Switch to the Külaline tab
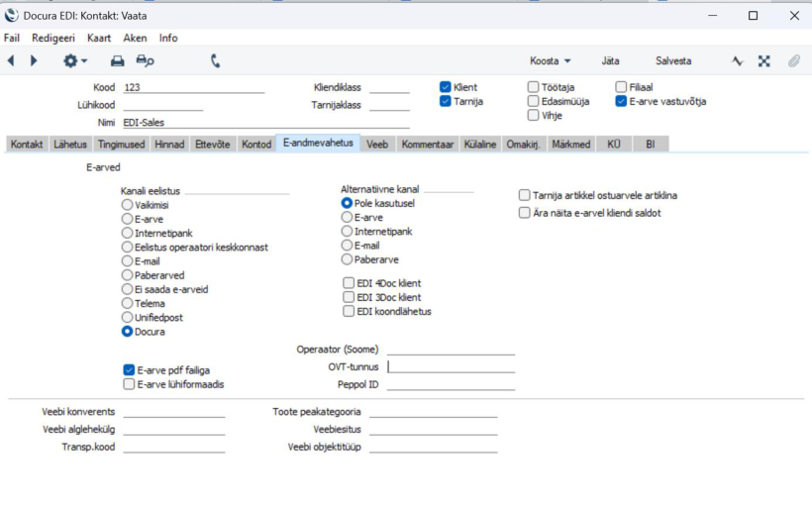Viewport: 812px width, 508px height. [x=480, y=144]
